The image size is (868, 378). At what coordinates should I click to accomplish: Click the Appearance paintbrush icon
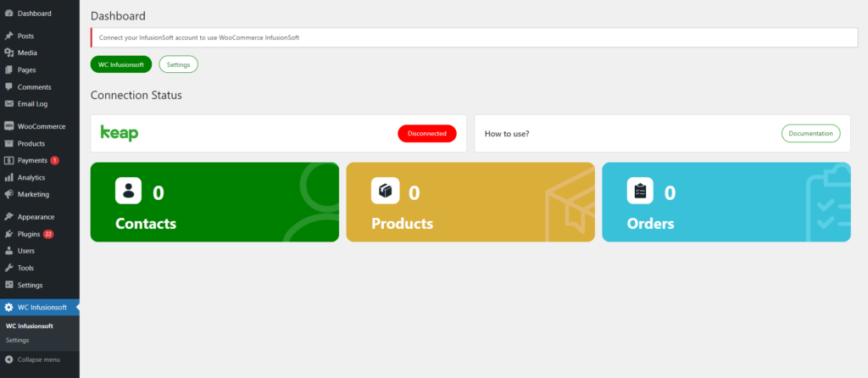pos(8,217)
